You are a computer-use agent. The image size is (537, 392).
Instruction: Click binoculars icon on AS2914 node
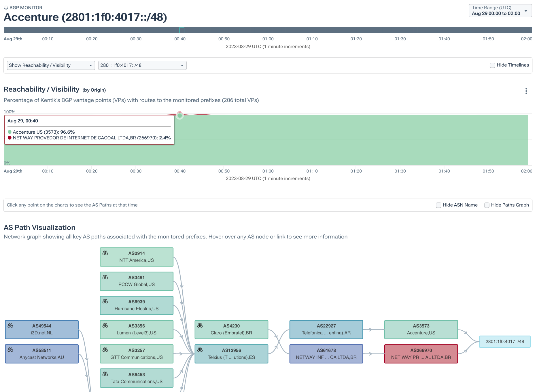click(x=105, y=253)
